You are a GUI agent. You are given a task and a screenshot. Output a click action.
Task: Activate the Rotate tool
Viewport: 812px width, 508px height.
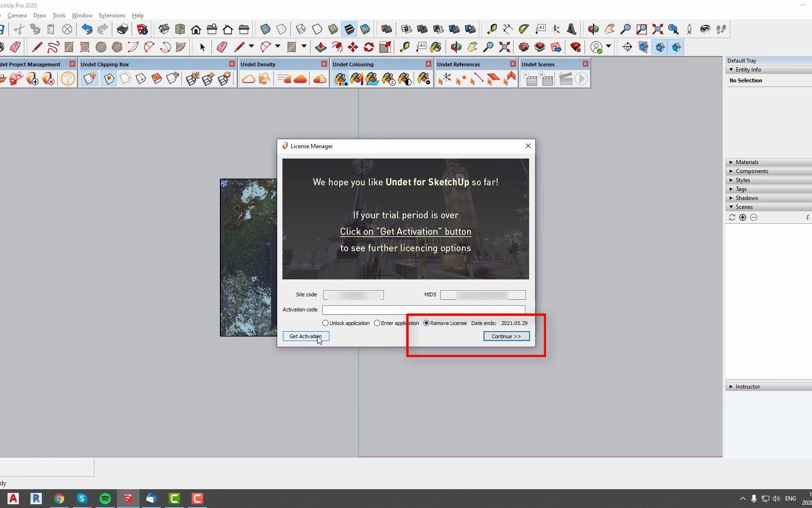click(x=369, y=47)
